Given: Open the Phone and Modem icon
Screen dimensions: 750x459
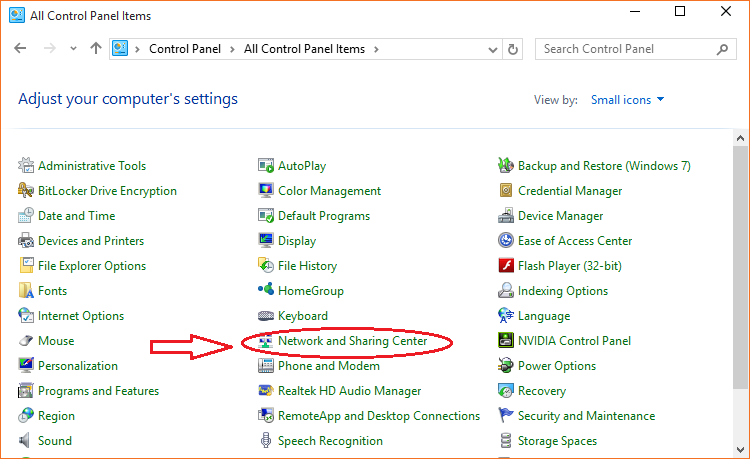Looking at the screenshot, I should [x=266, y=365].
